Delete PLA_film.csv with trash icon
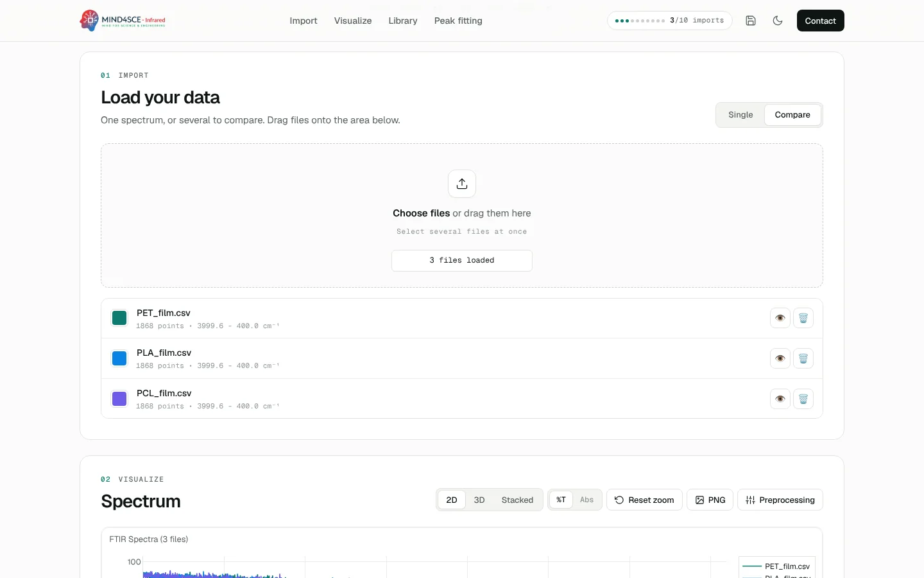Image resolution: width=924 pixels, height=578 pixels. [x=803, y=358]
